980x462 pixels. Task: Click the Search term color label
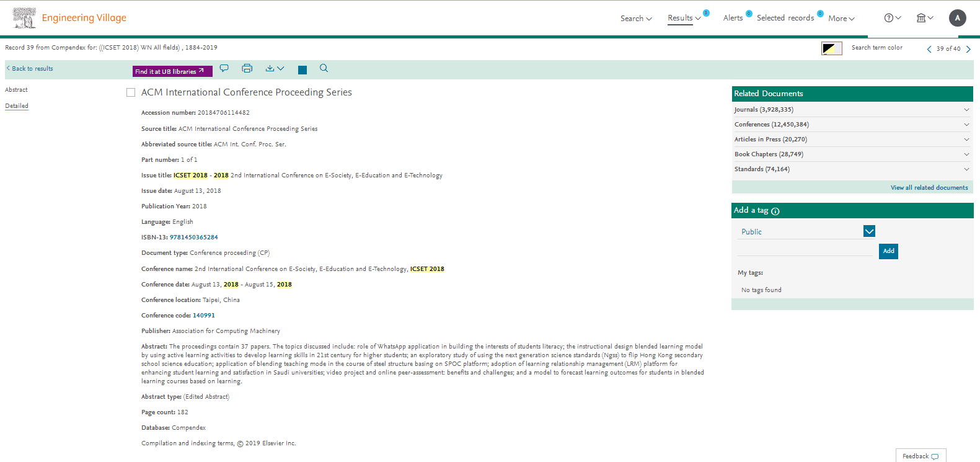(877, 48)
